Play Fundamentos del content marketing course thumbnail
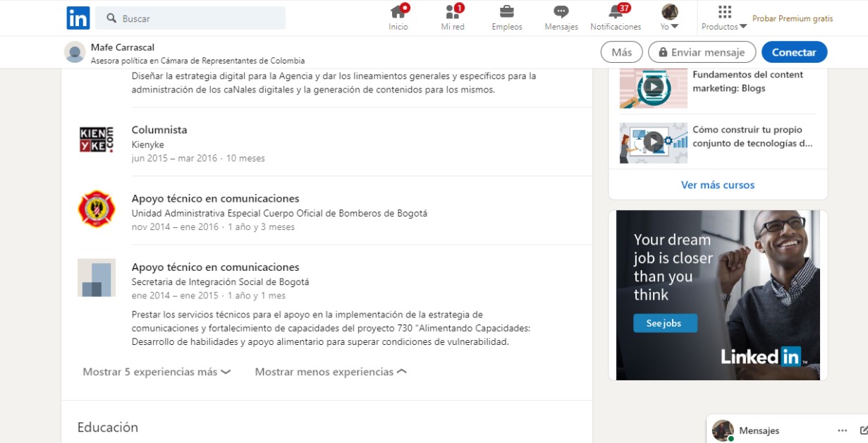868x443 pixels. (x=653, y=87)
